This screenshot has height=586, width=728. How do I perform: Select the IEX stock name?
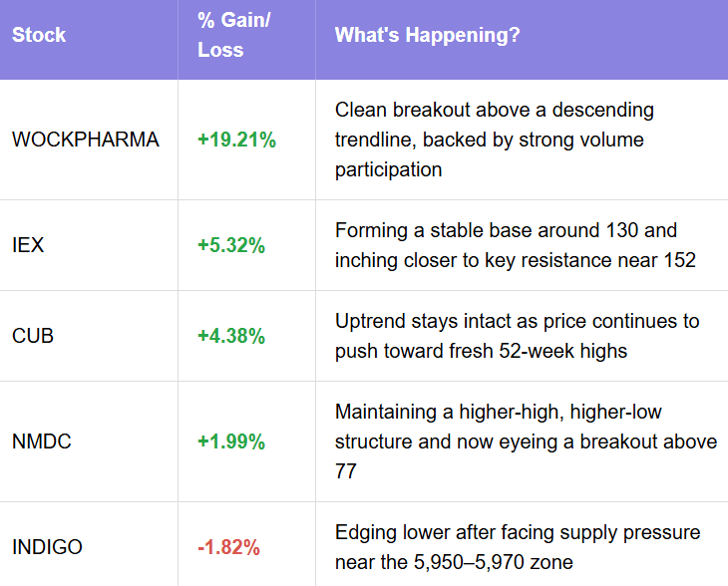28,244
